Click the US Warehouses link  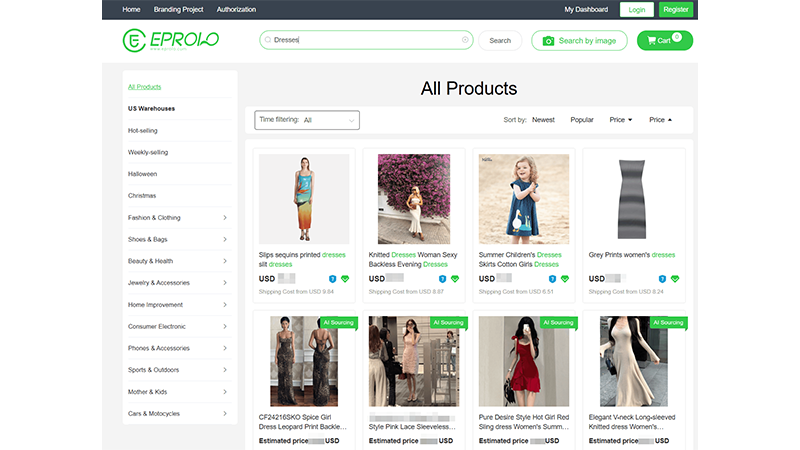[x=151, y=108]
